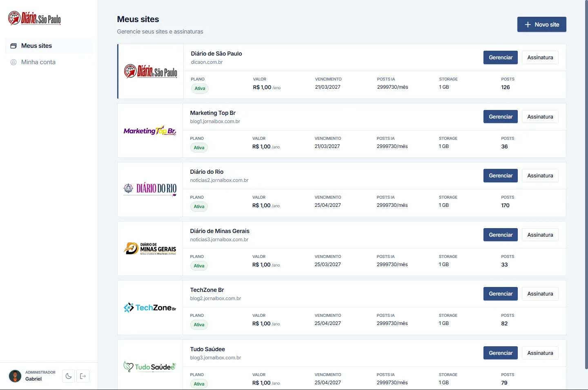
Task: Click the Meus sites window icon
Action: point(13,46)
